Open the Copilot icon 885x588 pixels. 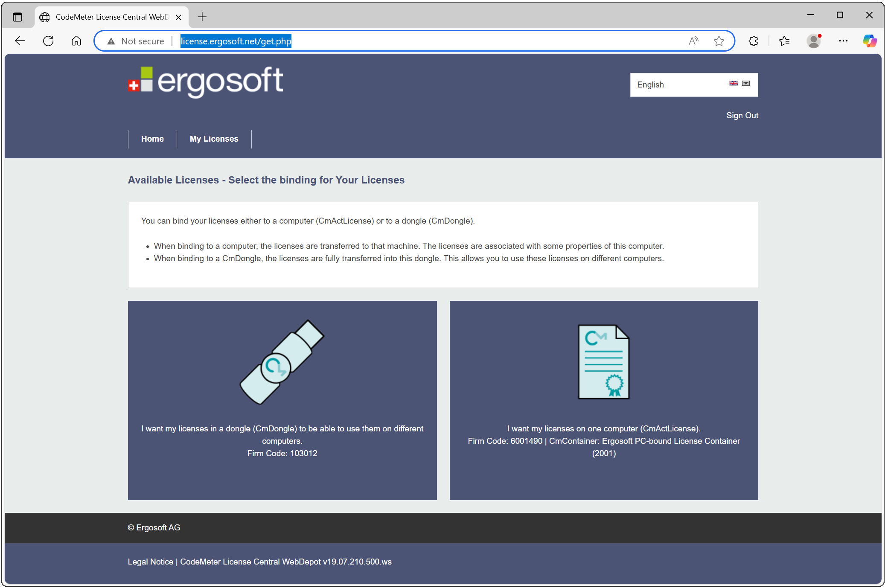click(x=870, y=41)
